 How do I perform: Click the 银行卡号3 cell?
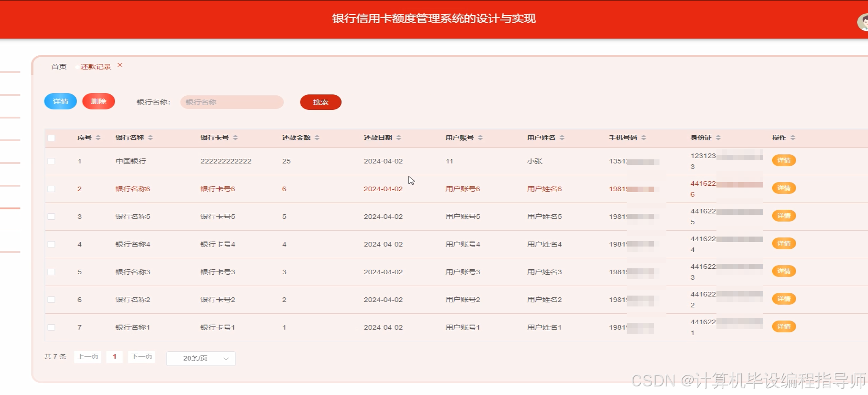coord(218,272)
